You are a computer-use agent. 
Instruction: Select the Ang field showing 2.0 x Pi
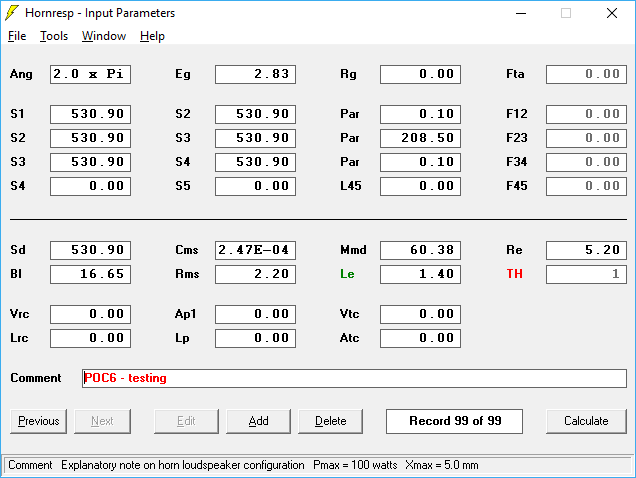click(90, 74)
